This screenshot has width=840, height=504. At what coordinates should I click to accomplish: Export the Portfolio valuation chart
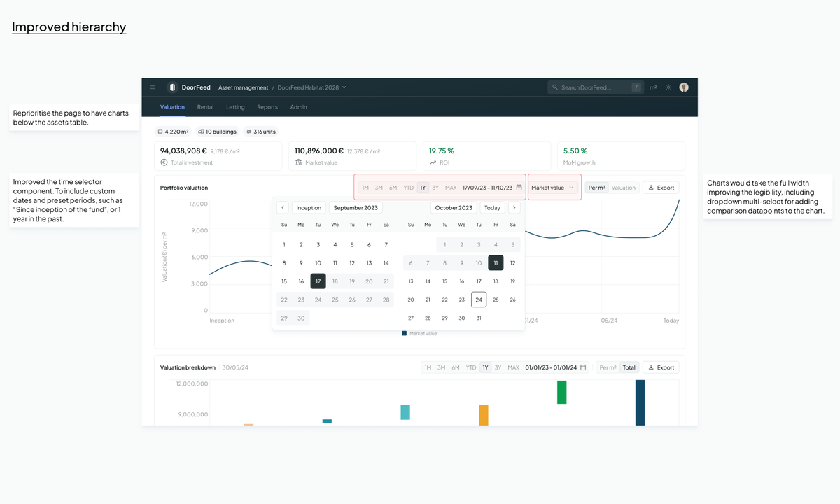pos(661,188)
